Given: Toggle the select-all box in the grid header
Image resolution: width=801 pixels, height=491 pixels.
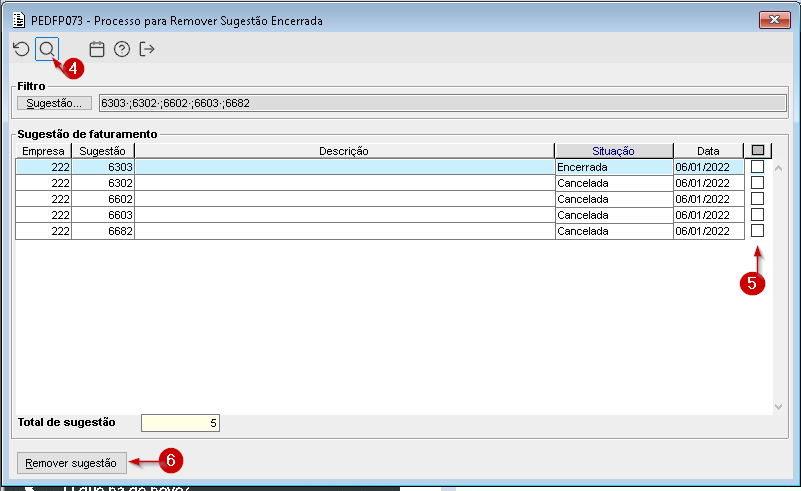Looking at the screenshot, I should (758, 150).
